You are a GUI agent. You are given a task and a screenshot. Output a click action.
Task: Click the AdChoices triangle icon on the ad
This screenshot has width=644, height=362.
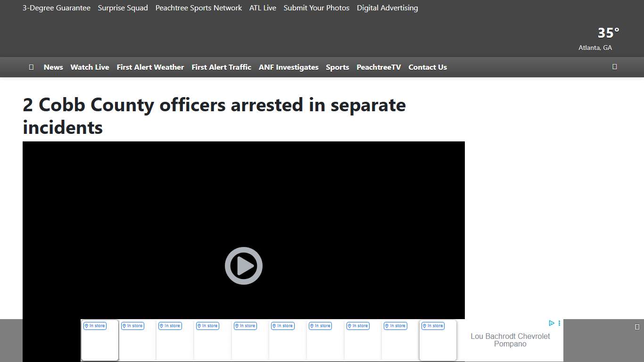[x=552, y=323]
